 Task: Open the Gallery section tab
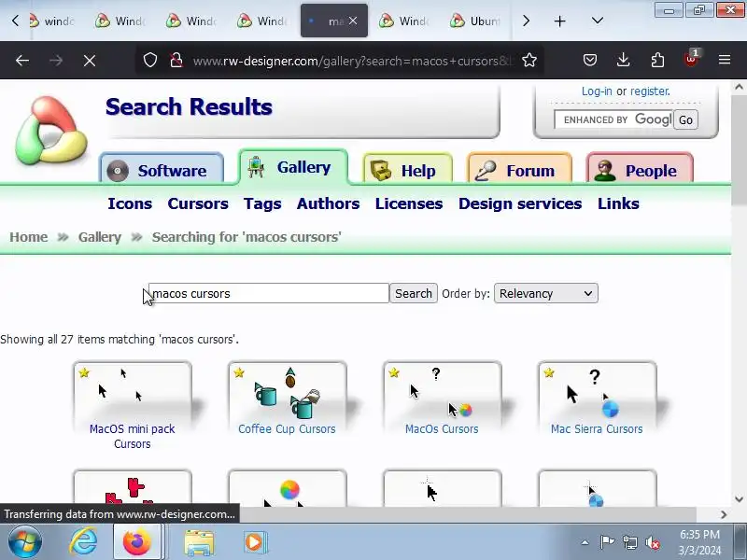pyautogui.click(x=293, y=167)
